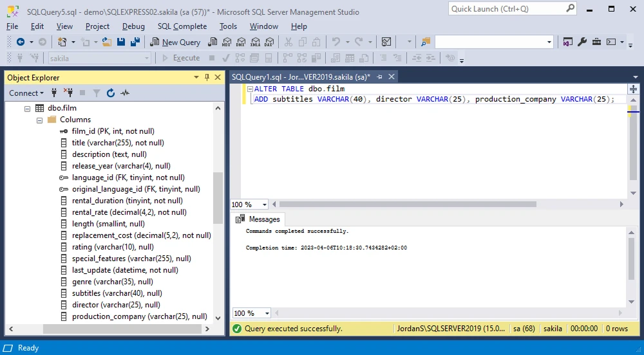Open a new DMX query

click(241, 42)
